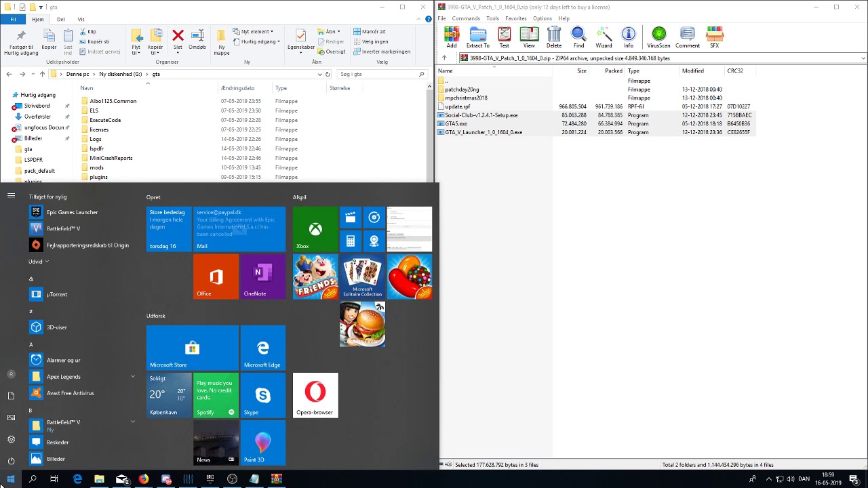The image size is (868, 488).
Task: Open Settings gear in Start menu
Action: [x=11, y=439]
